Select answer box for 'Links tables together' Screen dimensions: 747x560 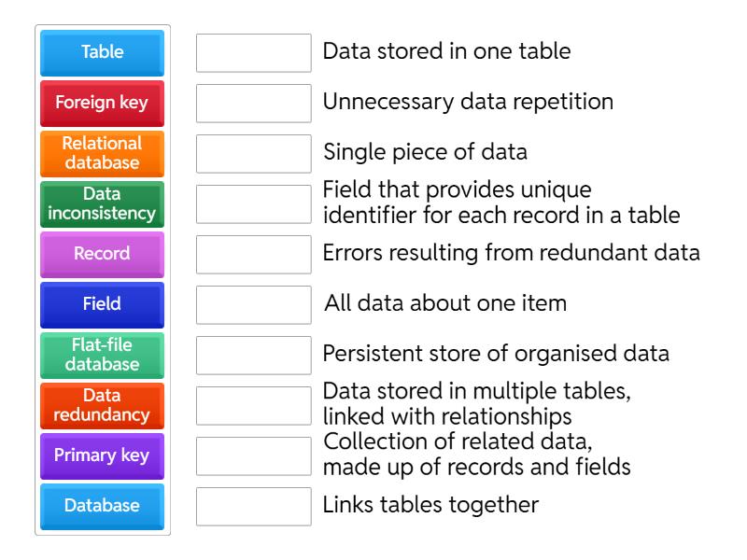[x=253, y=507]
